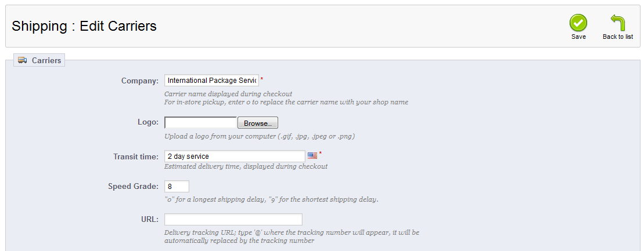Viewport: 644px width, 251px height.
Task: Click the Shipping : Edit Carriers heading
Action: point(84,26)
